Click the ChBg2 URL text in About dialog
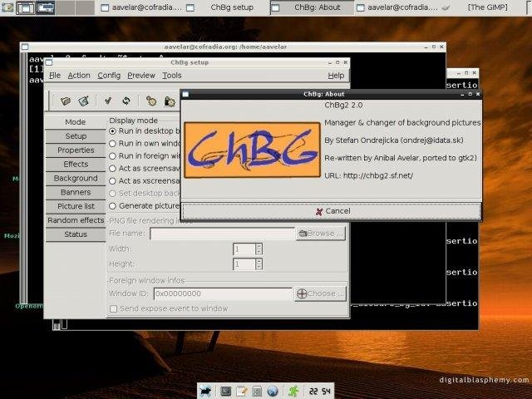 tap(369, 175)
